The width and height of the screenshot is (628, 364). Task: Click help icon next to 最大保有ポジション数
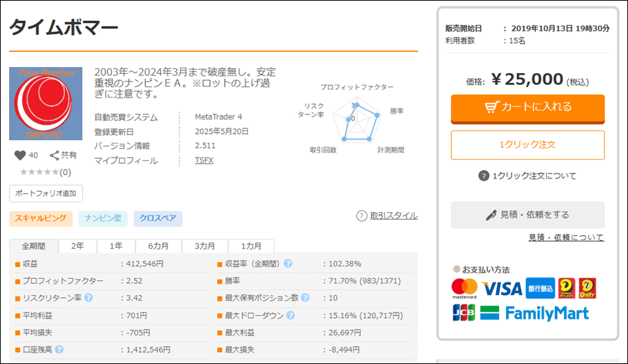pyautogui.click(x=305, y=298)
